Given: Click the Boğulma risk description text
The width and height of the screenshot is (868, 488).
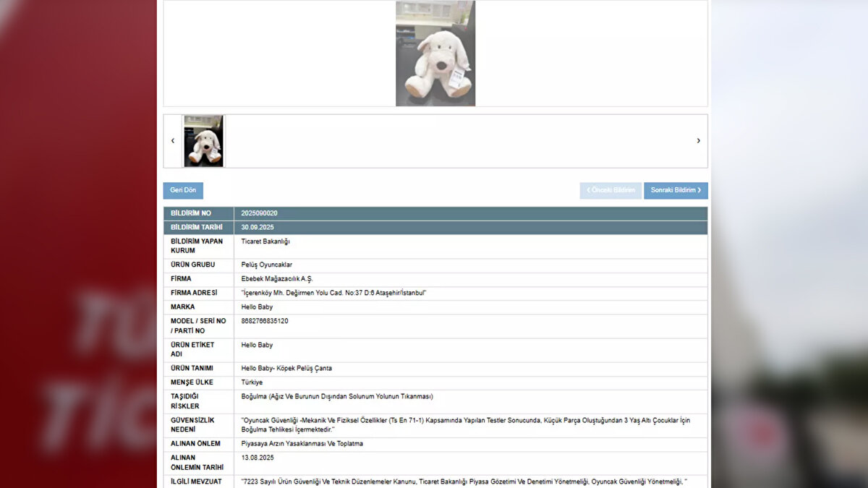Looking at the screenshot, I should point(336,396).
